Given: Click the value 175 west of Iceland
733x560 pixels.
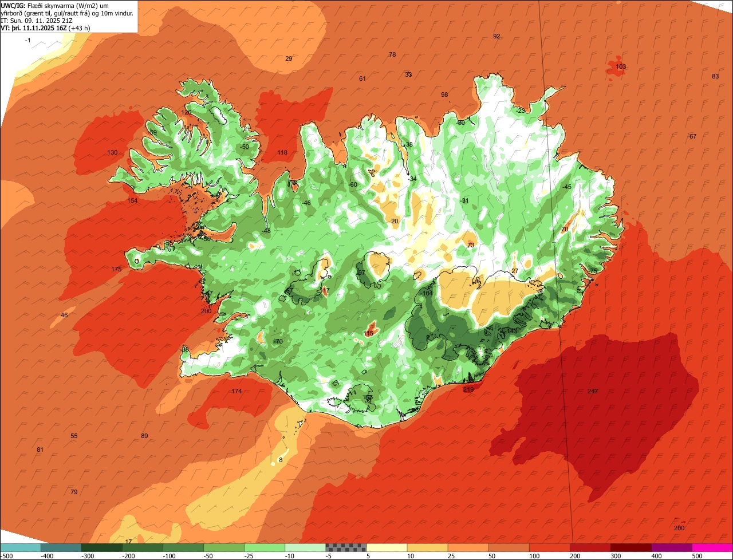Looking at the screenshot, I should [x=116, y=269].
